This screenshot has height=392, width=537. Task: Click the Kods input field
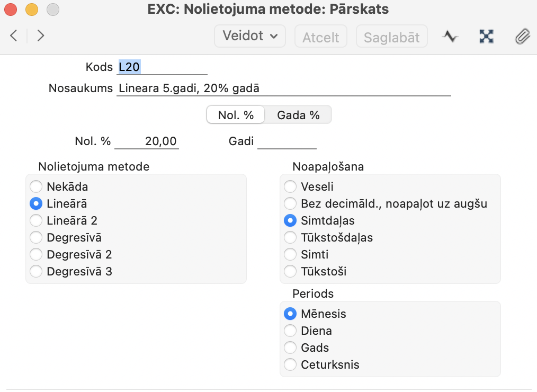coord(162,67)
